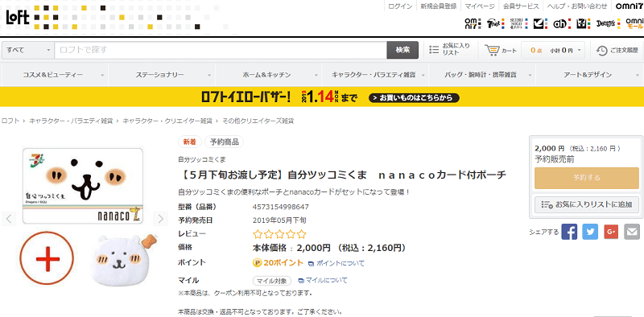Viewport: 644px width, 317px height.
Task: Click お買いものはこちらから banner button
Action: [414, 98]
